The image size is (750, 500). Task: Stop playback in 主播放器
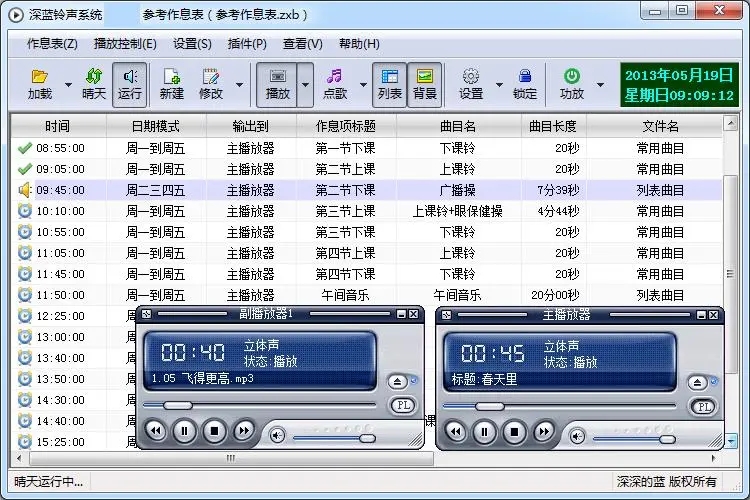(514, 433)
